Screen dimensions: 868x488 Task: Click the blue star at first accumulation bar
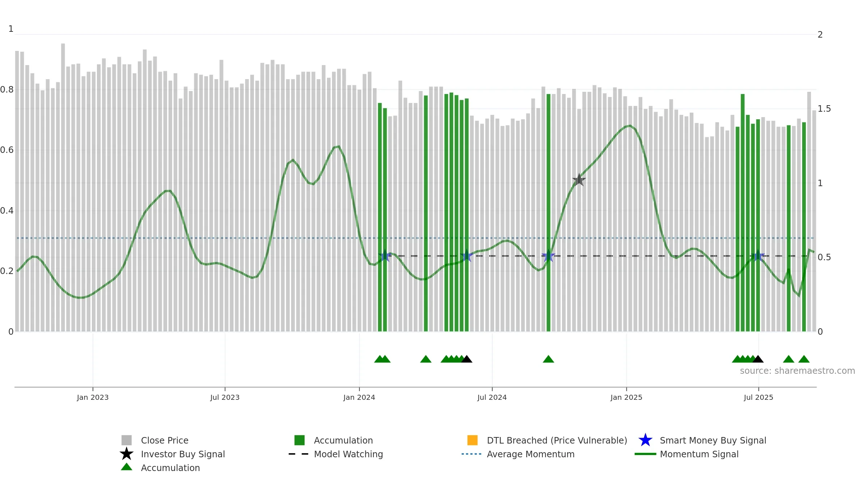(385, 256)
